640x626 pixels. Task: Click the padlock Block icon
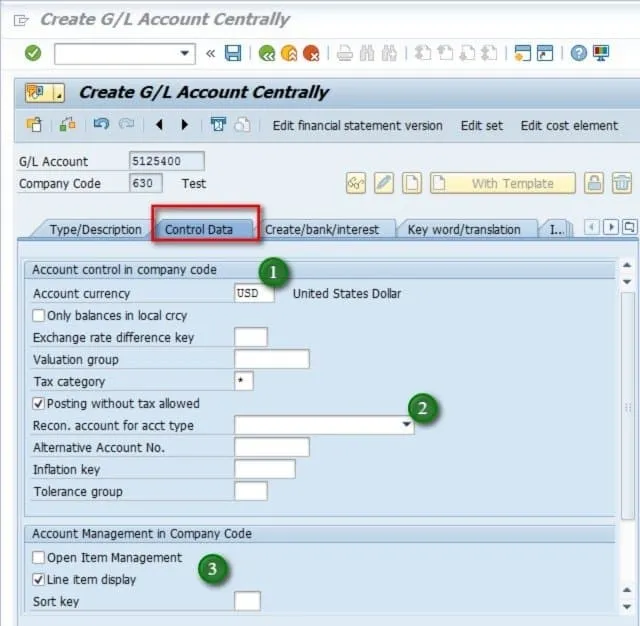(594, 183)
